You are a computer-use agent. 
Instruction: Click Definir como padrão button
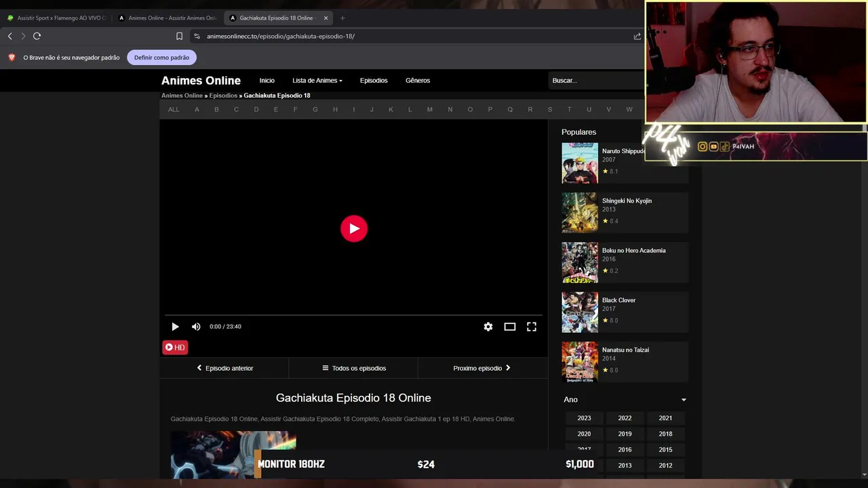161,58
